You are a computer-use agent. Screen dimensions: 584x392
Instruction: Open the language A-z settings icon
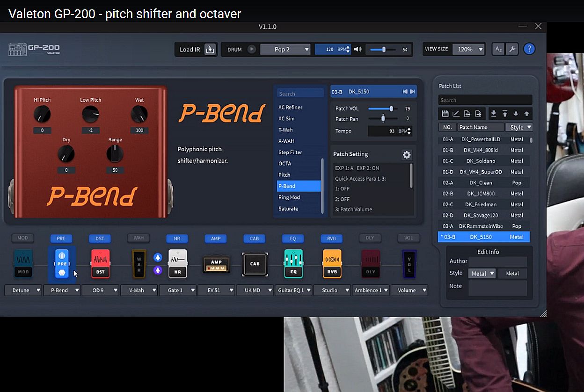[498, 49]
